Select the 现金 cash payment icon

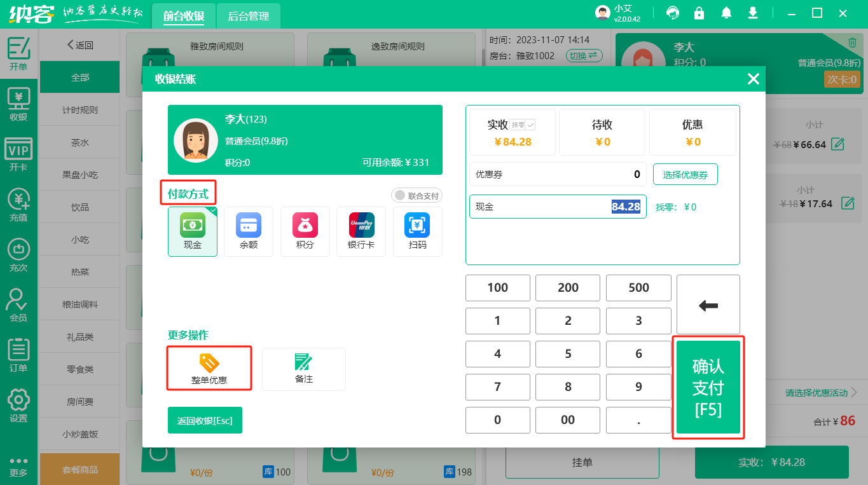[193, 231]
